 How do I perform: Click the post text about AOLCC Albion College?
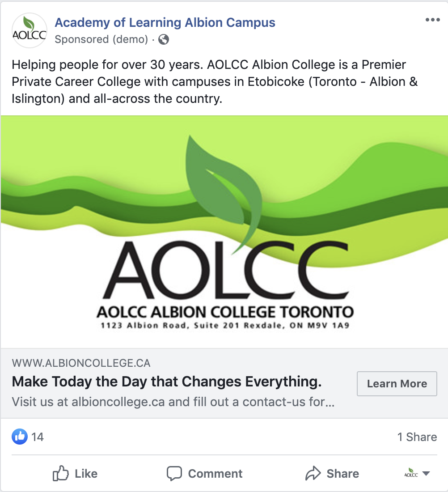pos(215,81)
